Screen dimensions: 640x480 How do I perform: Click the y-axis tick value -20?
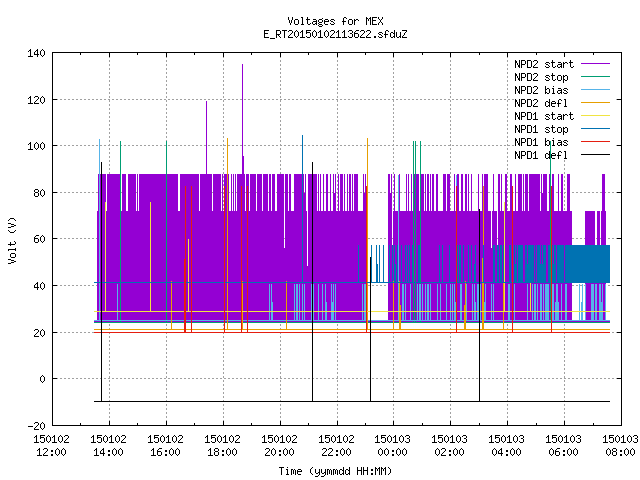coord(36,426)
